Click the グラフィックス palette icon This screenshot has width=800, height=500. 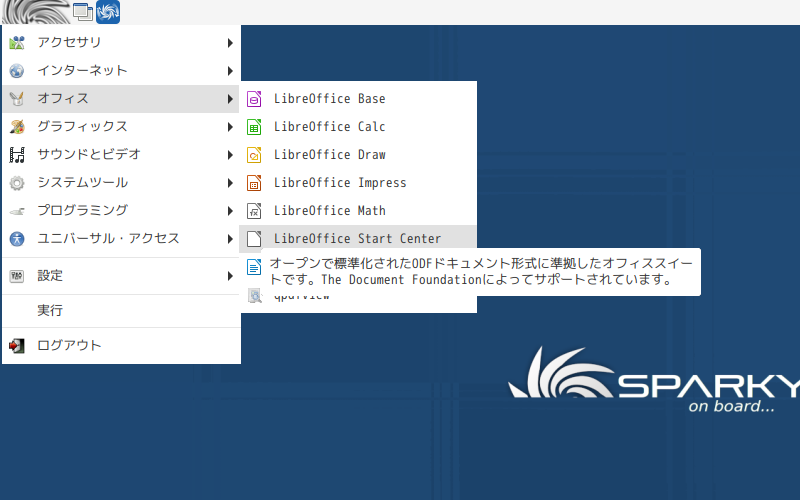17,127
